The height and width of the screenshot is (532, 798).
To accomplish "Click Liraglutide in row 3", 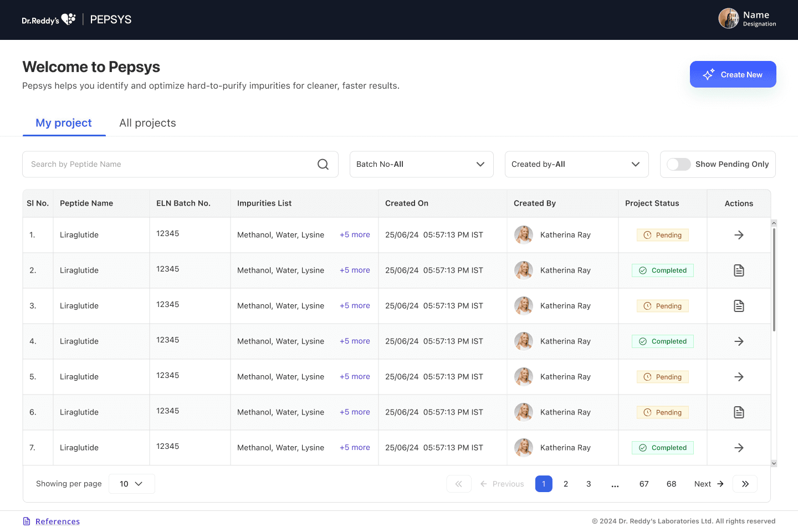I will (79, 306).
